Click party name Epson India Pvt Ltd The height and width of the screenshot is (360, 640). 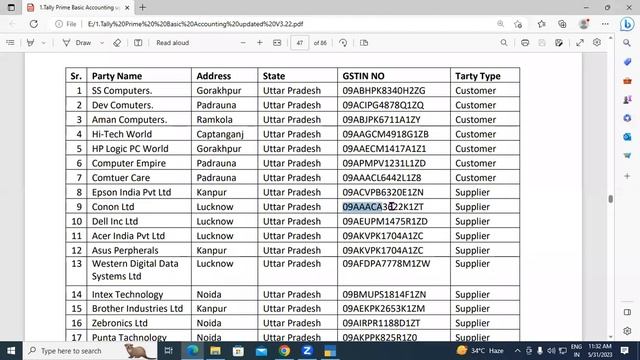click(131, 192)
